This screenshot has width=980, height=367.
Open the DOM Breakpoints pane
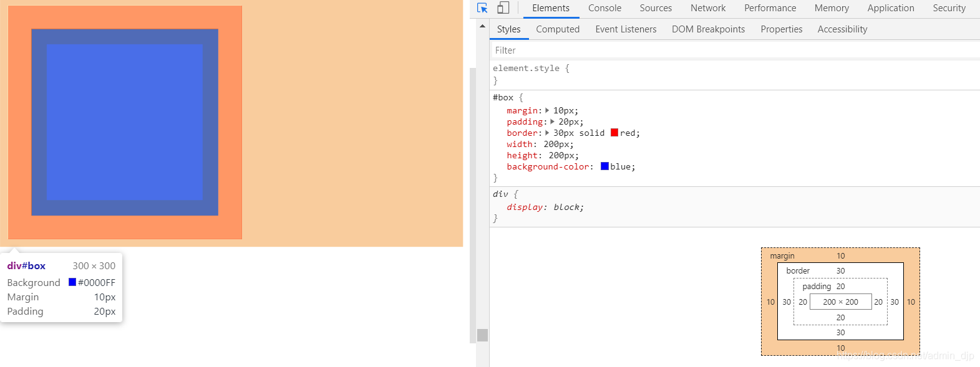coord(708,29)
